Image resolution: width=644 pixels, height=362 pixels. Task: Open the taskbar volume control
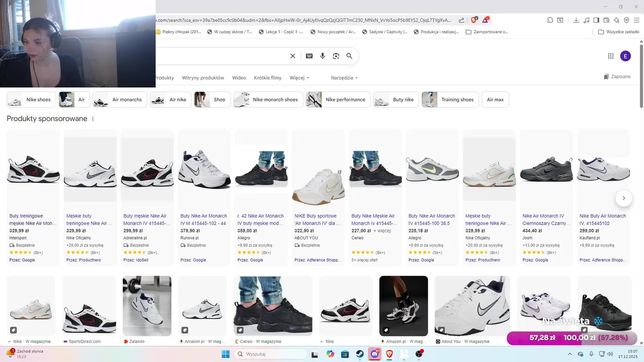(610, 354)
